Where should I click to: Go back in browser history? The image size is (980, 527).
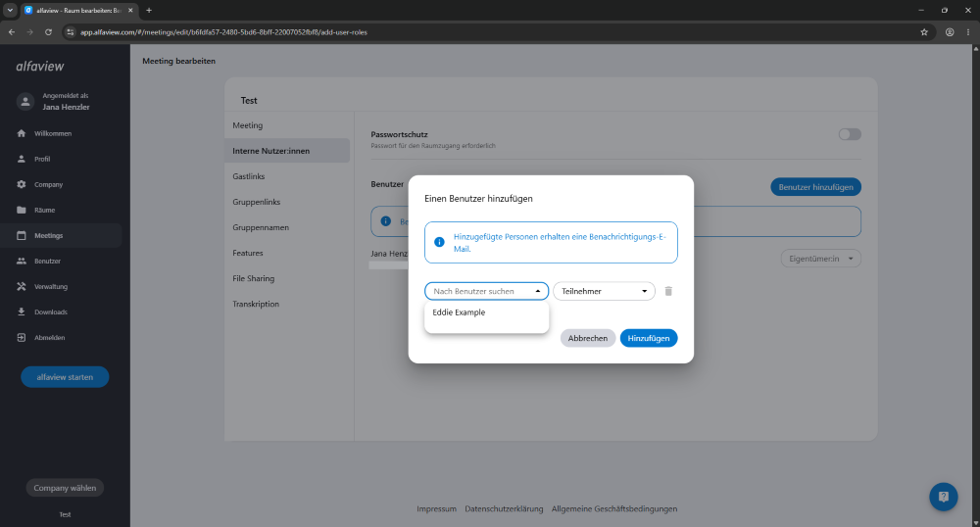pos(12,32)
